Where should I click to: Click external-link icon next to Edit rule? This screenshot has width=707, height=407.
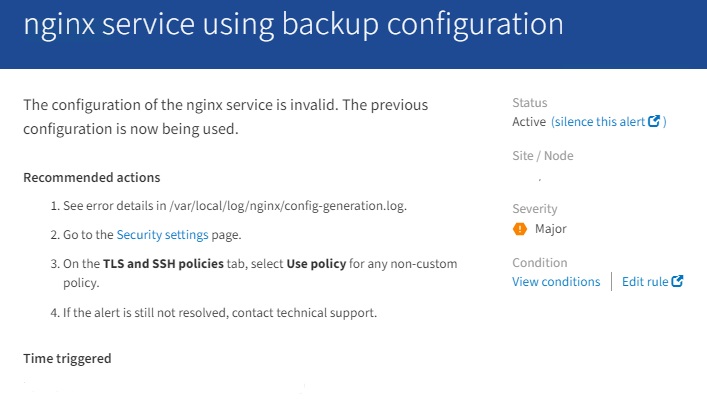677,282
